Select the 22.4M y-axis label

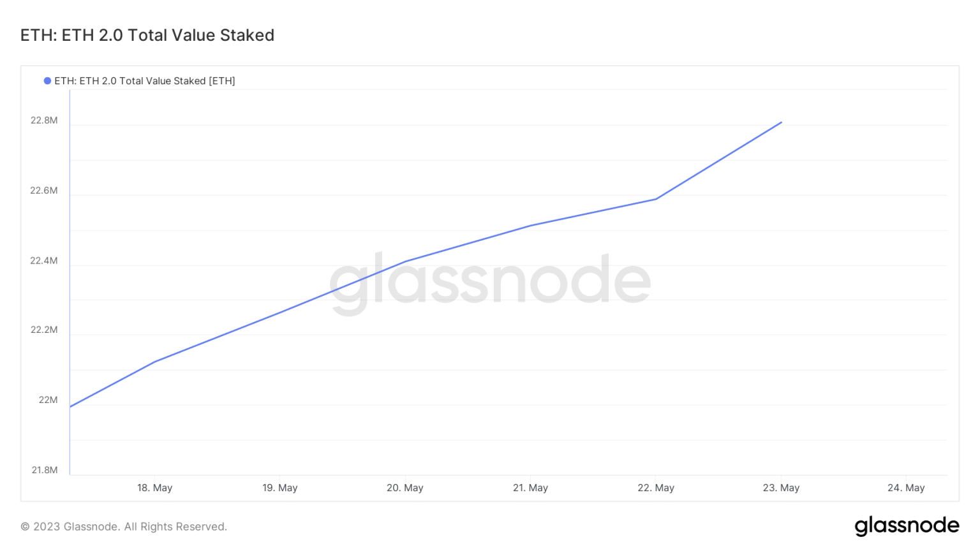pyautogui.click(x=44, y=261)
